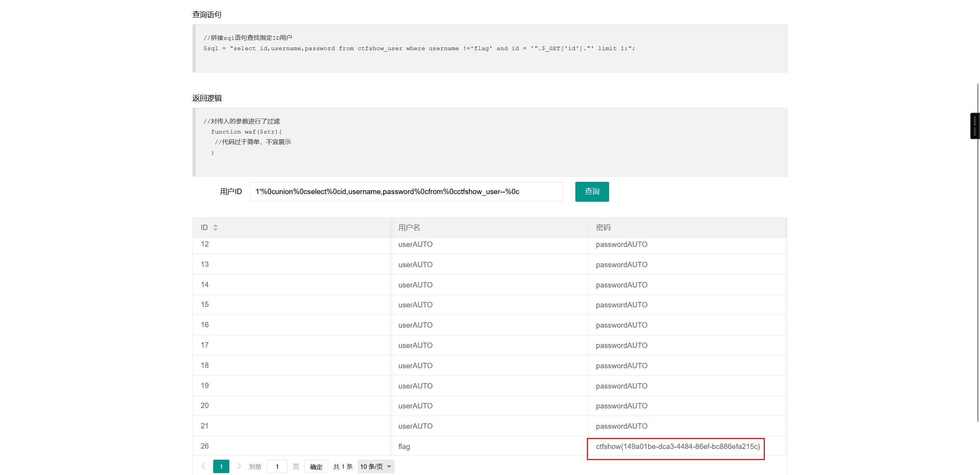980x475 pixels.
Task: Click the SQL query code block
Action: pos(490,48)
